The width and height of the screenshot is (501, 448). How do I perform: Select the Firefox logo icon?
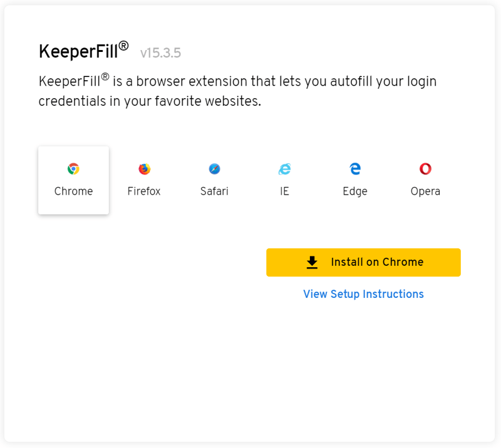pos(145,168)
